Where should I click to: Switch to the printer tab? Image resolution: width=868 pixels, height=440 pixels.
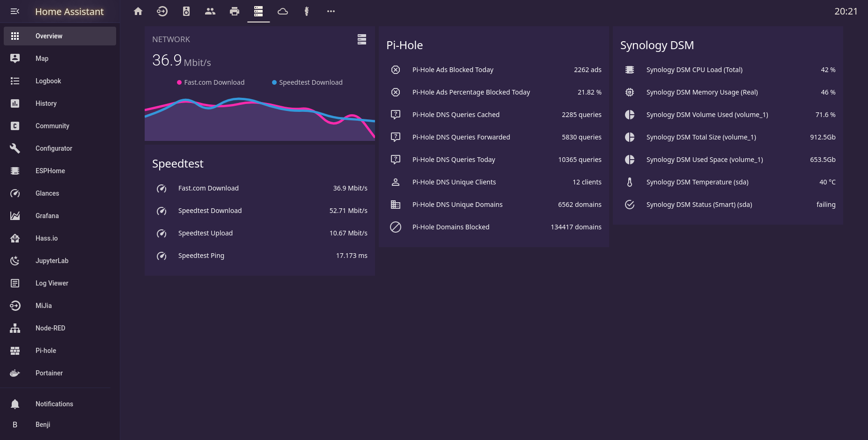coord(235,11)
